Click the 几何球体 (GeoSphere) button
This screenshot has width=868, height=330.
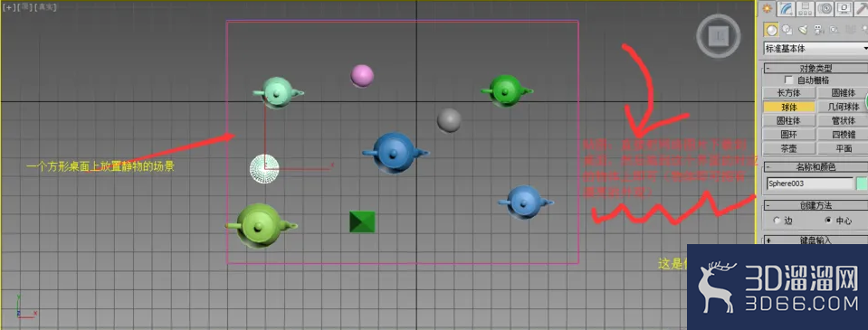[x=843, y=107]
